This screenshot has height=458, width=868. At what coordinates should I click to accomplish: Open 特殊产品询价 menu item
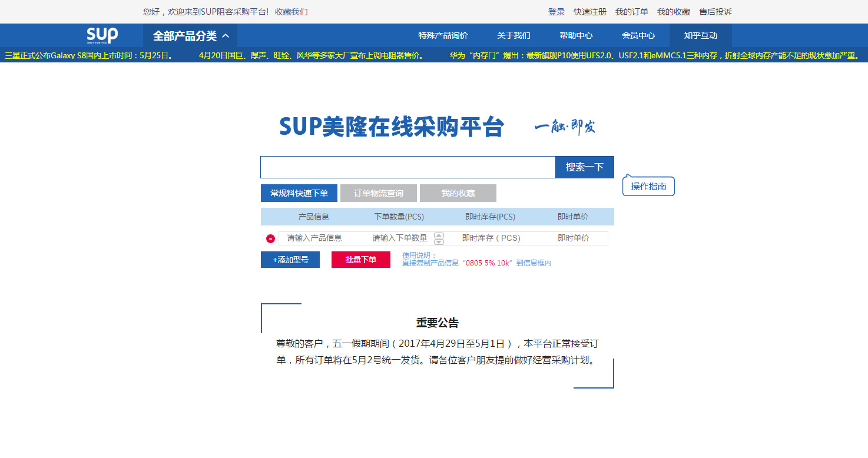tap(443, 35)
